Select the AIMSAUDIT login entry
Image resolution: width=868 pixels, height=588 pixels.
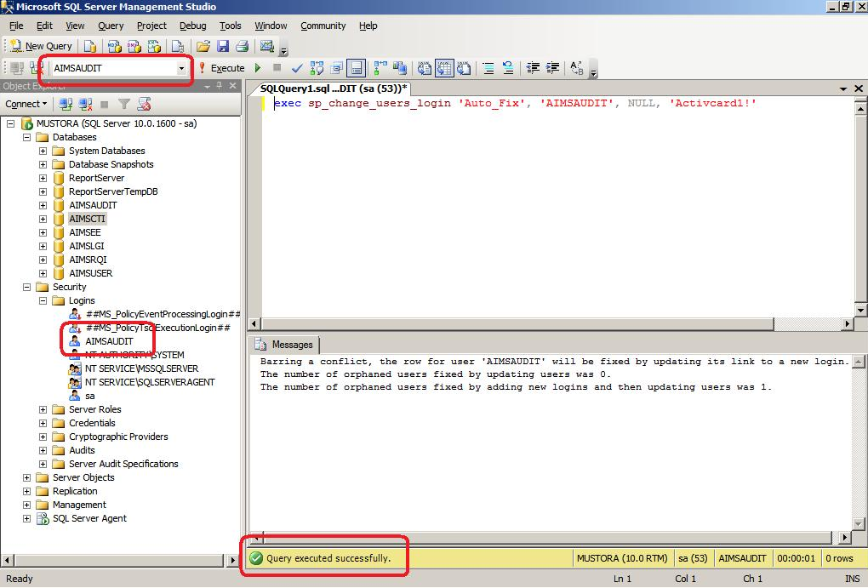pyautogui.click(x=109, y=341)
